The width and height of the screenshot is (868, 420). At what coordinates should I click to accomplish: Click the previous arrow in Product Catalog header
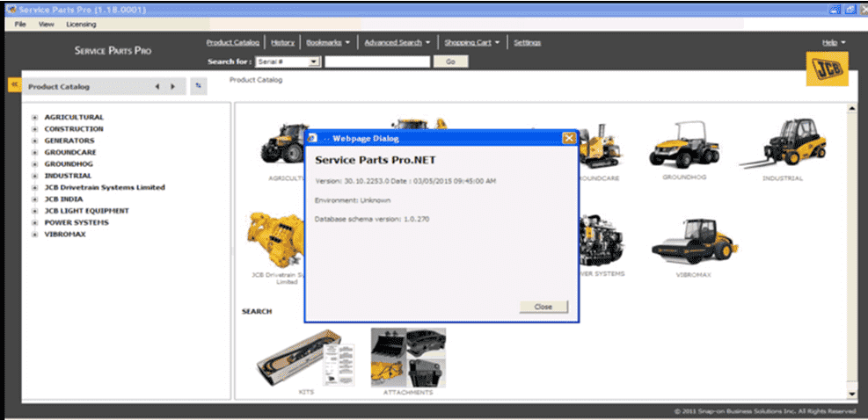[x=157, y=87]
